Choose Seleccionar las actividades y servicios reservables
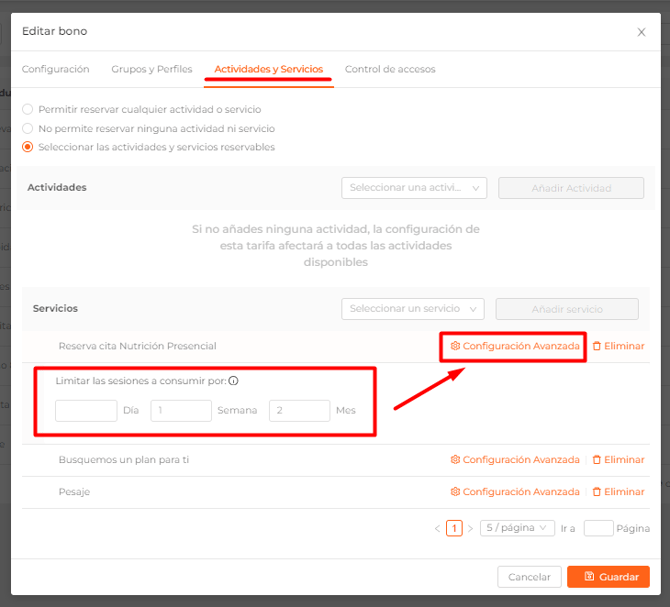The width and height of the screenshot is (670, 607). point(28,147)
